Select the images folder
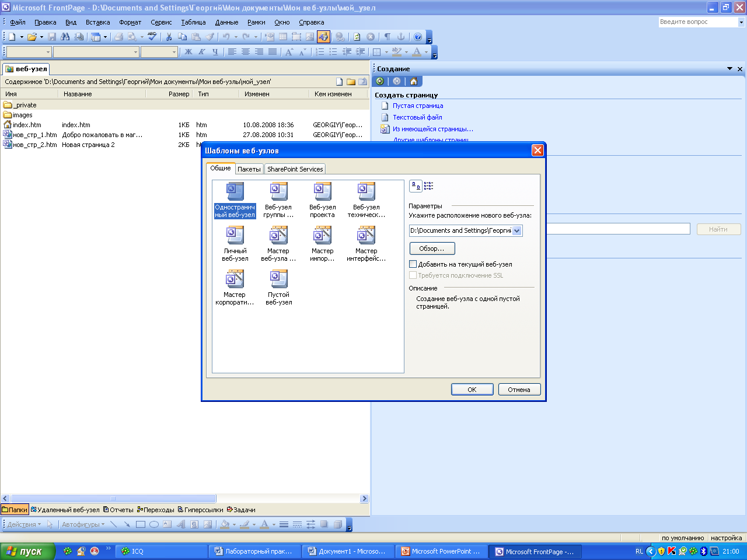Viewport: 747px width, 560px height. coord(18,115)
